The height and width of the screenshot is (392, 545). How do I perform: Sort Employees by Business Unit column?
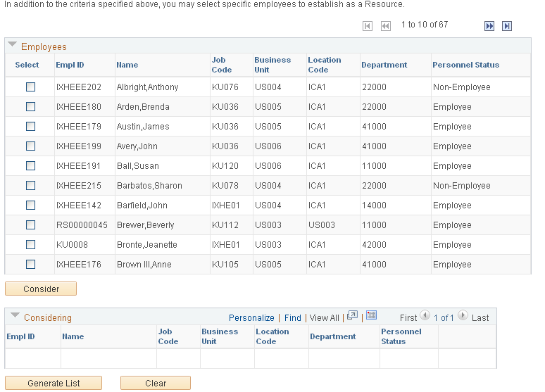[272, 65]
